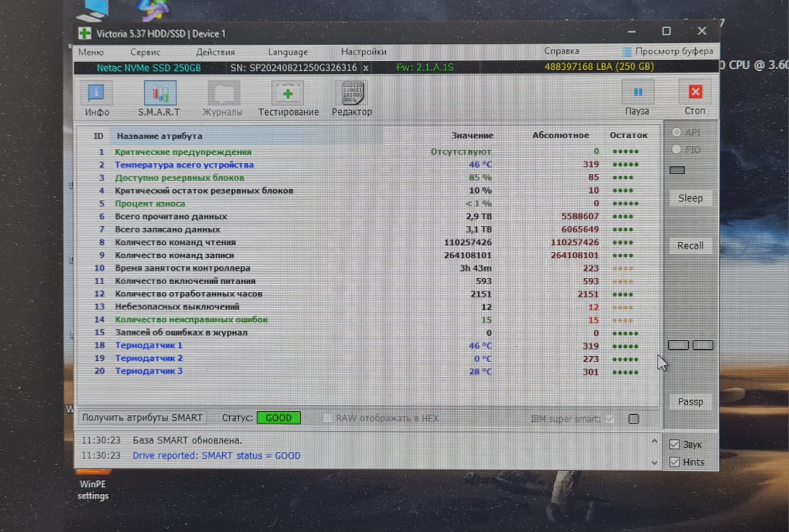Viewport: 789px width, 532px height.
Task: Open the Language menu
Action: click(x=288, y=52)
